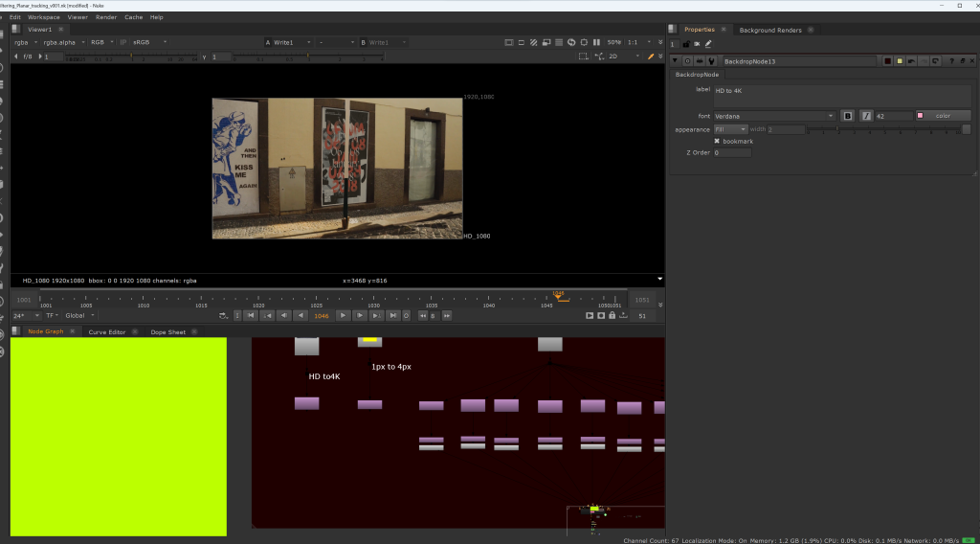Toggle the timeline lock range icon
980x544 pixels.
[x=612, y=316]
